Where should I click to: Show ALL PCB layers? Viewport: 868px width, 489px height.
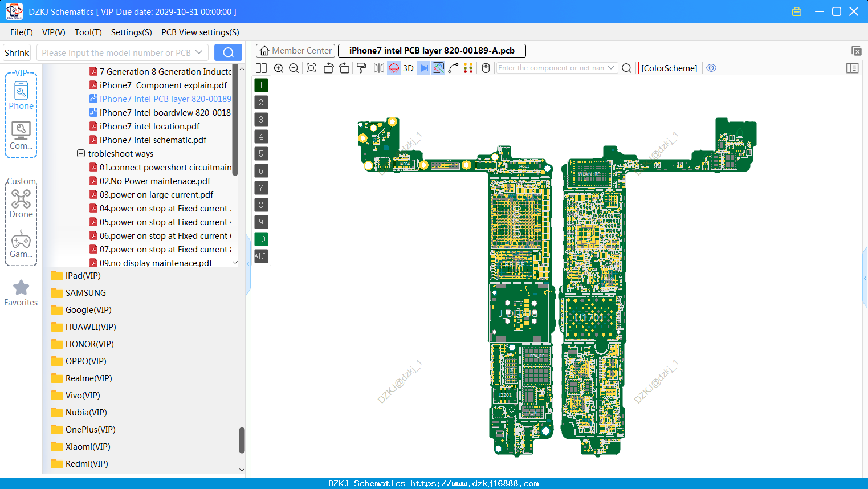(x=261, y=256)
